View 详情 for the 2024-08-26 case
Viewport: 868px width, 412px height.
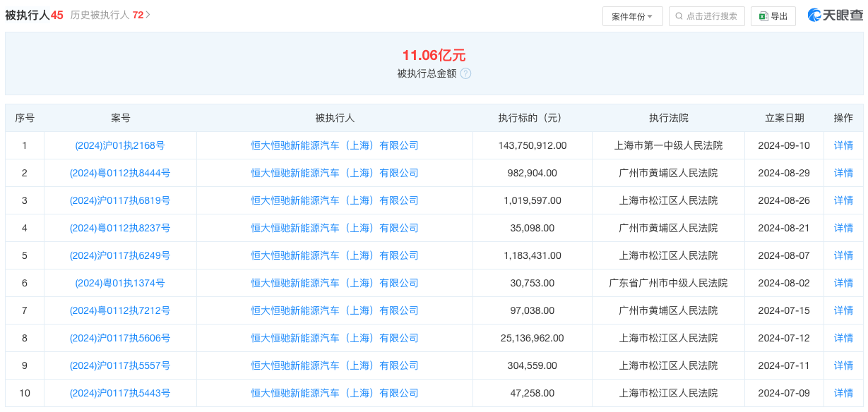tap(843, 200)
